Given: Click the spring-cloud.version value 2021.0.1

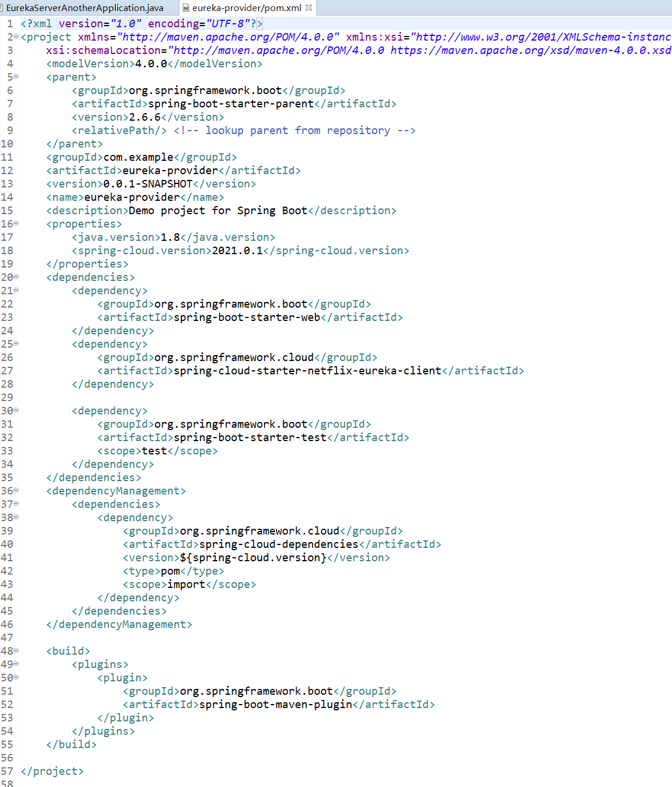Looking at the screenshot, I should [x=237, y=251].
